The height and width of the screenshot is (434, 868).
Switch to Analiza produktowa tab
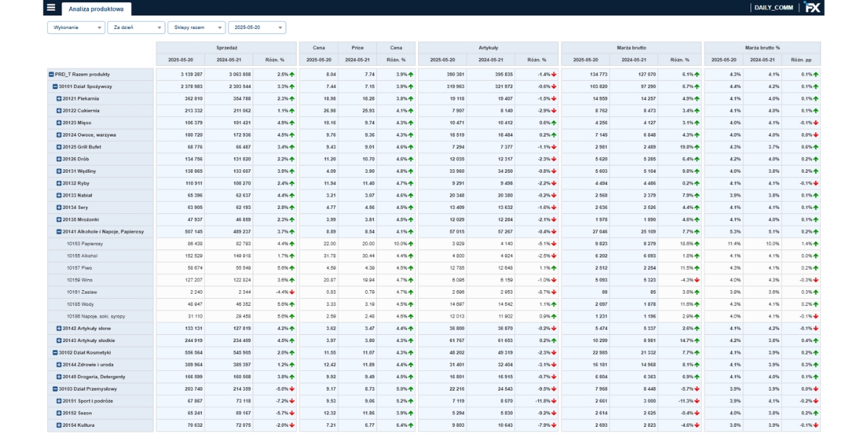pyautogui.click(x=96, y=9)
